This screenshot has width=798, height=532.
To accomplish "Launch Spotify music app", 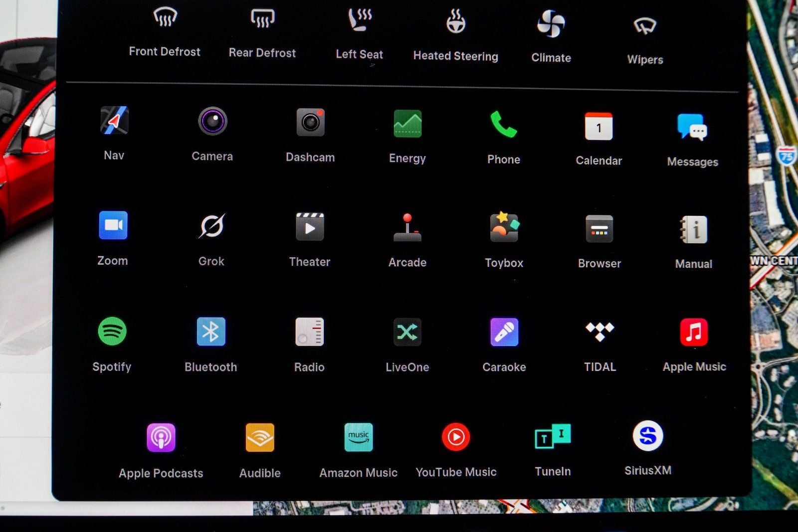I will (x=112, y=332).
